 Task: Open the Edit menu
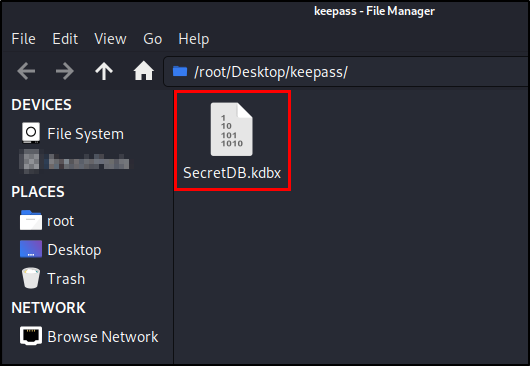pyautogui.click(x=65, y=39)
